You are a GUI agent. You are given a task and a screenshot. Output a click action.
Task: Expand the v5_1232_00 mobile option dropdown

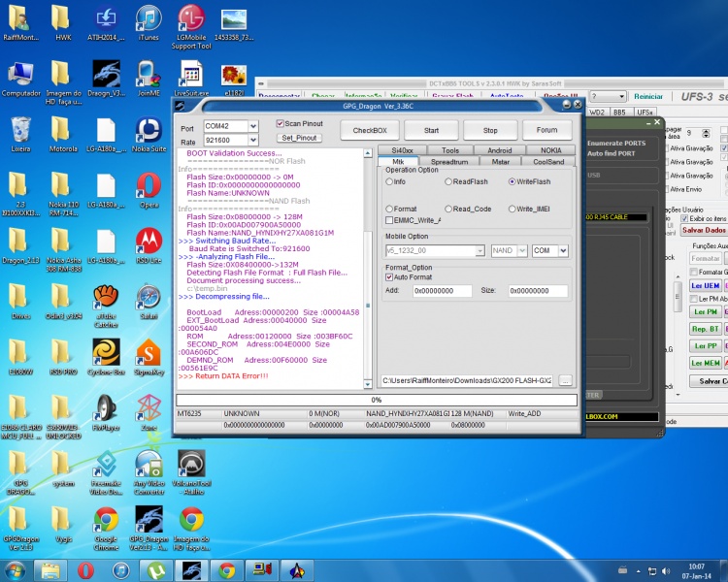pos(480,251)
